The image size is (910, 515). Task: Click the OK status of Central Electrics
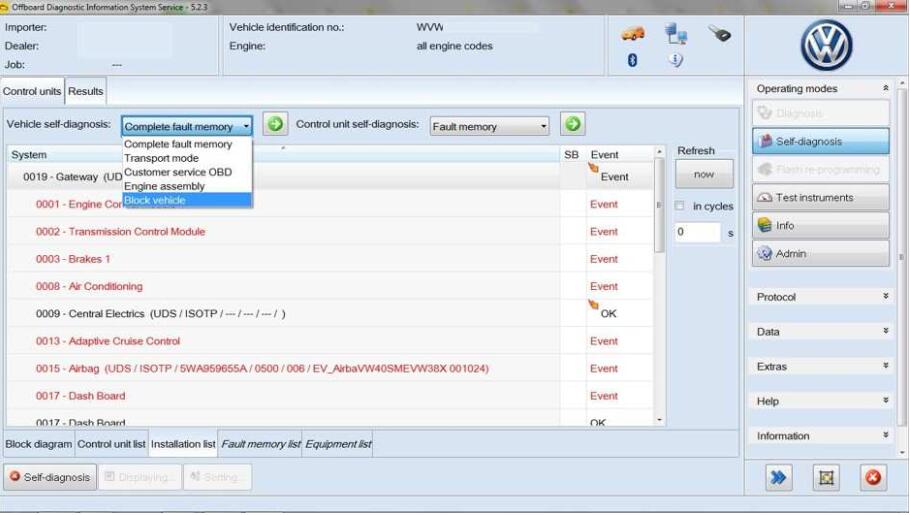click(x=608, y=314)
